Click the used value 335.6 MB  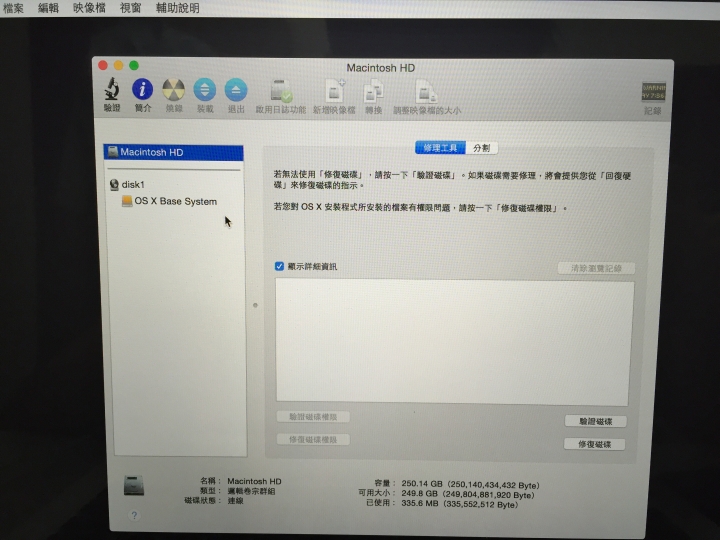point(420,504)
